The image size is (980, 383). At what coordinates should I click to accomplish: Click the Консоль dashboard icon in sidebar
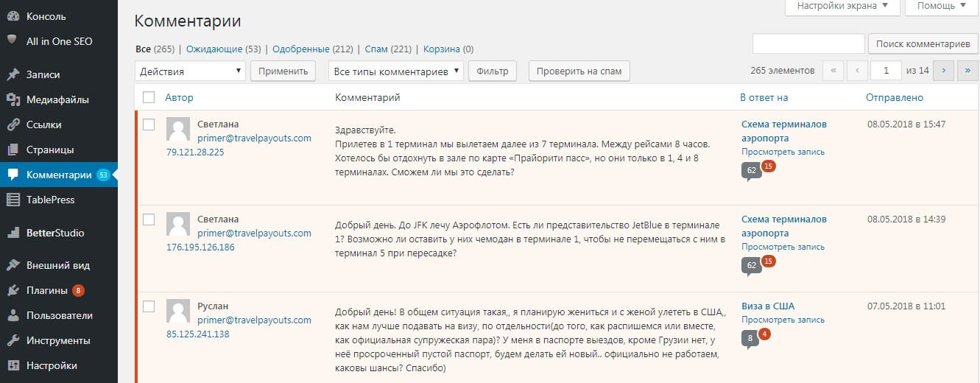pyautogui.click(x=13, y=16)
